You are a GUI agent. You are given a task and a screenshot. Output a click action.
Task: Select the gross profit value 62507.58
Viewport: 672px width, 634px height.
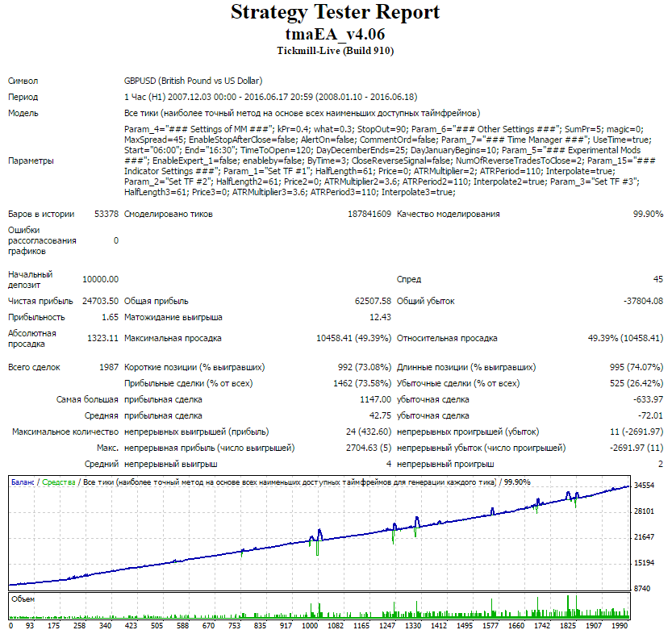tap(373, 301)
